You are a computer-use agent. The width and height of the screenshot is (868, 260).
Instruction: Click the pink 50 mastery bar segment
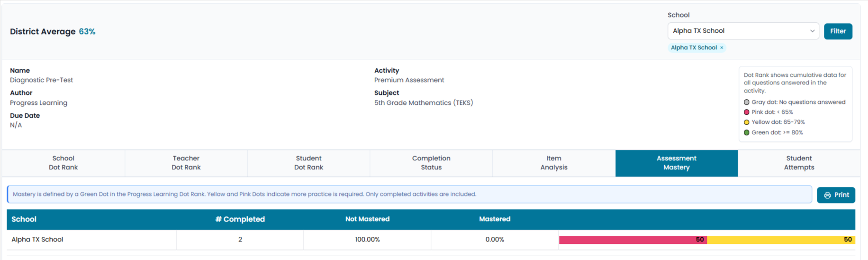[x=633, y=240]
